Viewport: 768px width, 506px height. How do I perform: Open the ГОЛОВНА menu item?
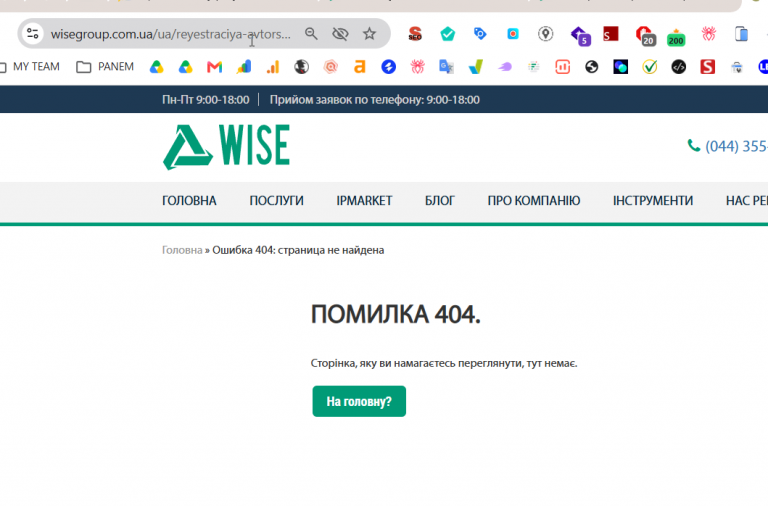click(x=189, y=201)
